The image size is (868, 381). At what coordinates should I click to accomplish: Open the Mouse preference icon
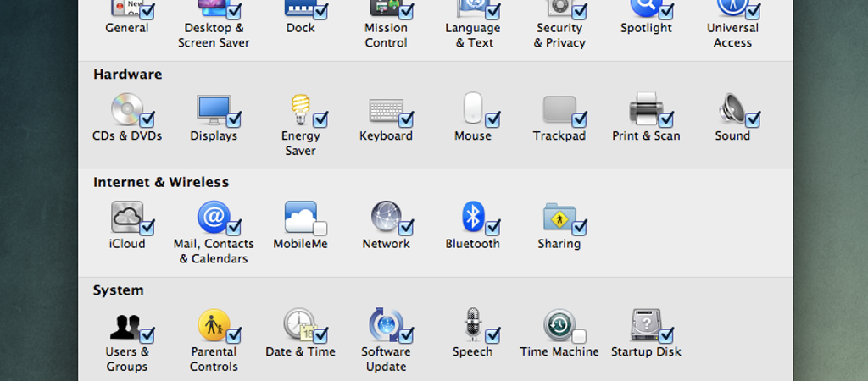pyautogui.click(x=473, y=108)
